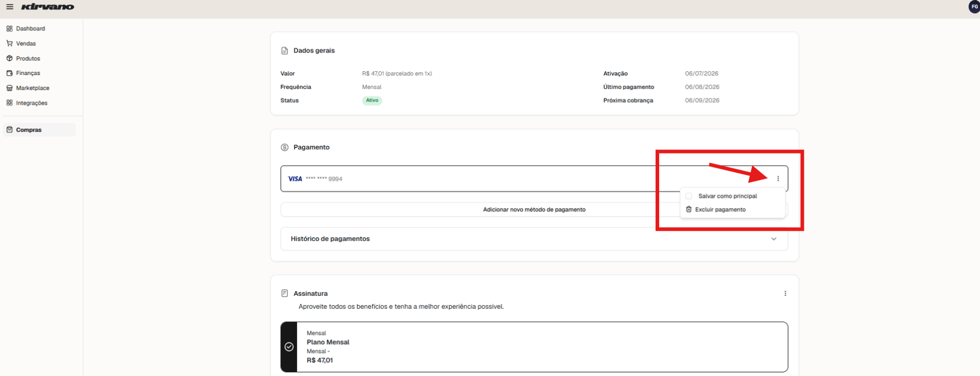Click the Finanças wallet icon

[9, 73]
